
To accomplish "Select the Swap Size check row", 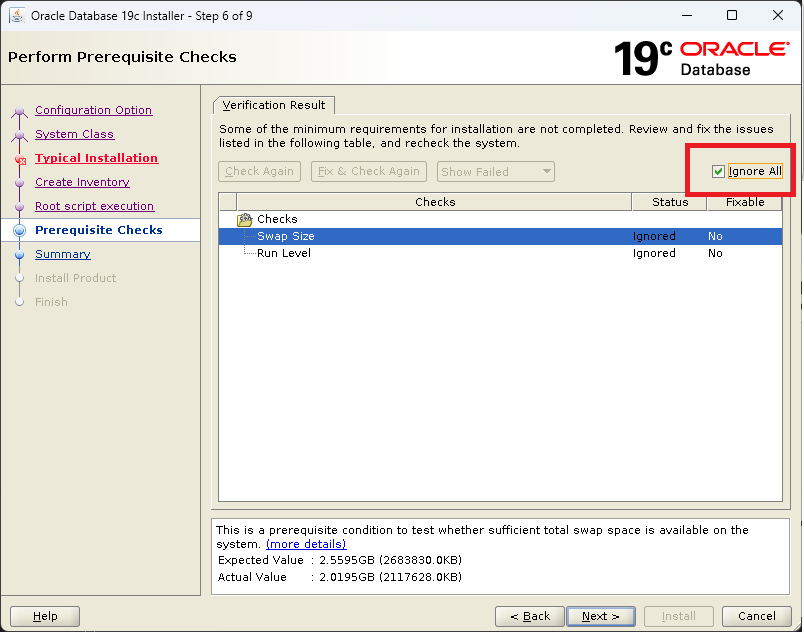I will (500, 236).
